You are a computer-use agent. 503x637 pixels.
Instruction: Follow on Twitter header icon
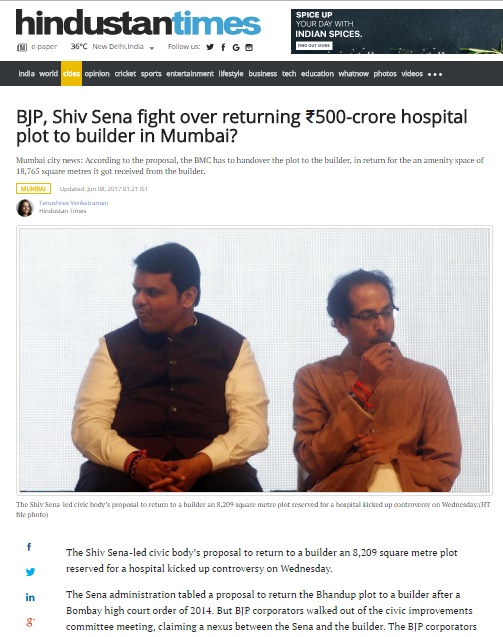[x=210, y=47]
